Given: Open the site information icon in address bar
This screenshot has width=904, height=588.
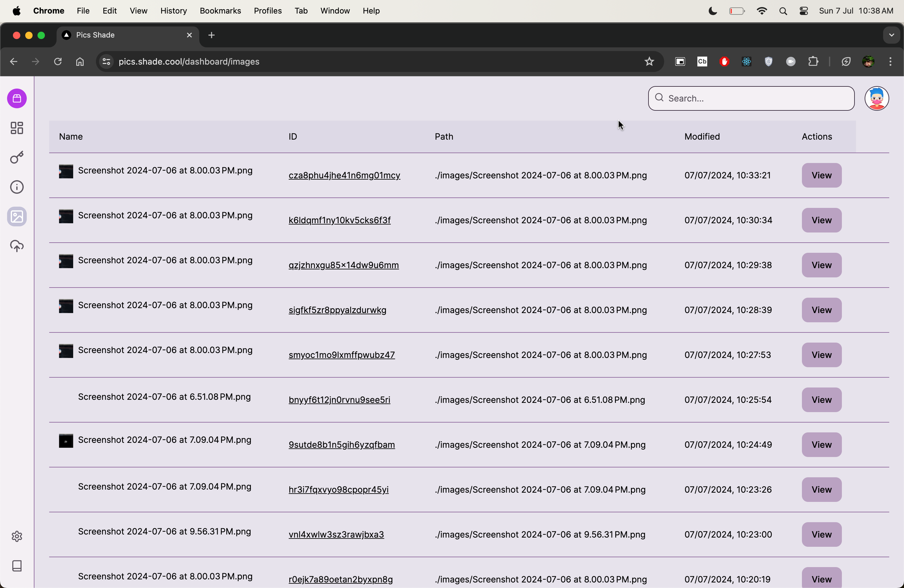Looking at the screenshot, I should click(x=106, y=62).
